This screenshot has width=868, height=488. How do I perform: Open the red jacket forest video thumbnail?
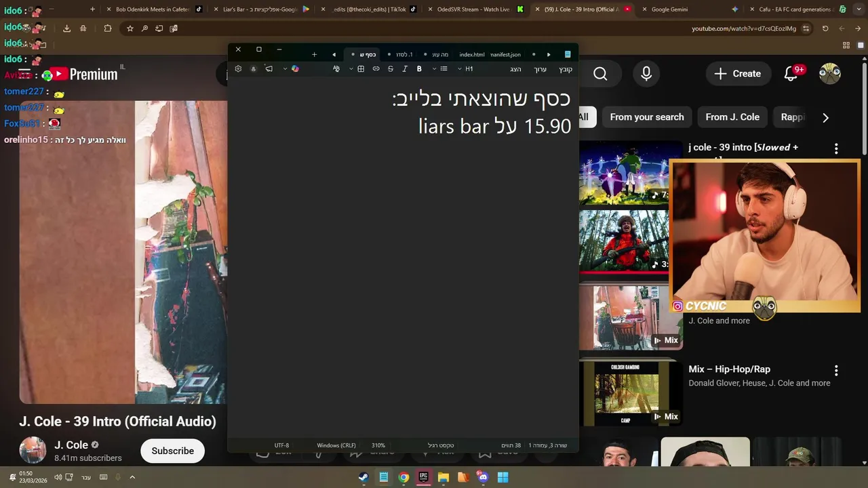pyautogui.click(x=624, y=241)
